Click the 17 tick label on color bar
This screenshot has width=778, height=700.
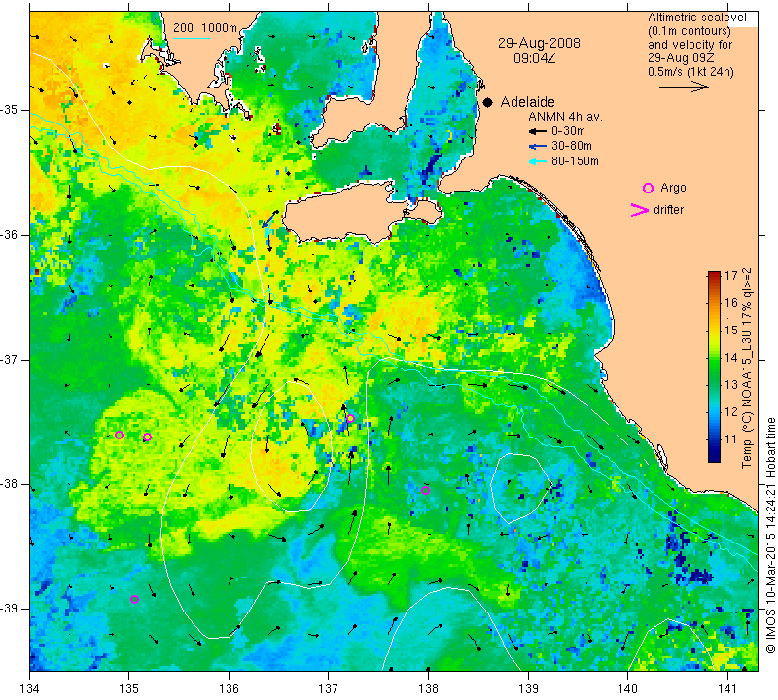731,275
